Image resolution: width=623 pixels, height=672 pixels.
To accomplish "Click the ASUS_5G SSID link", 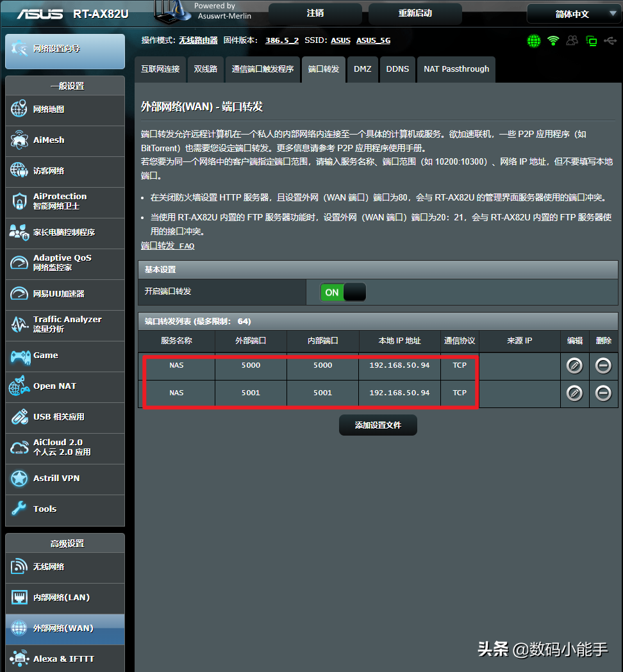I will pyautogui.click(x=374, y=40).
